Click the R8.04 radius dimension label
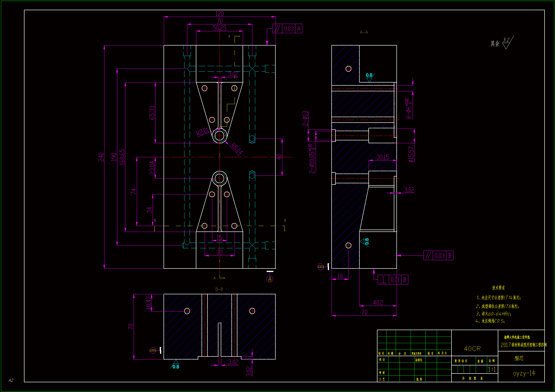The image size is (555, 392). pos(236,148)
